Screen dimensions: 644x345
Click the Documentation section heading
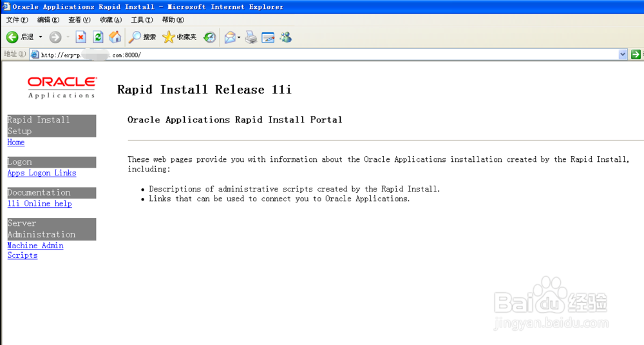click(x=52, y=192)
